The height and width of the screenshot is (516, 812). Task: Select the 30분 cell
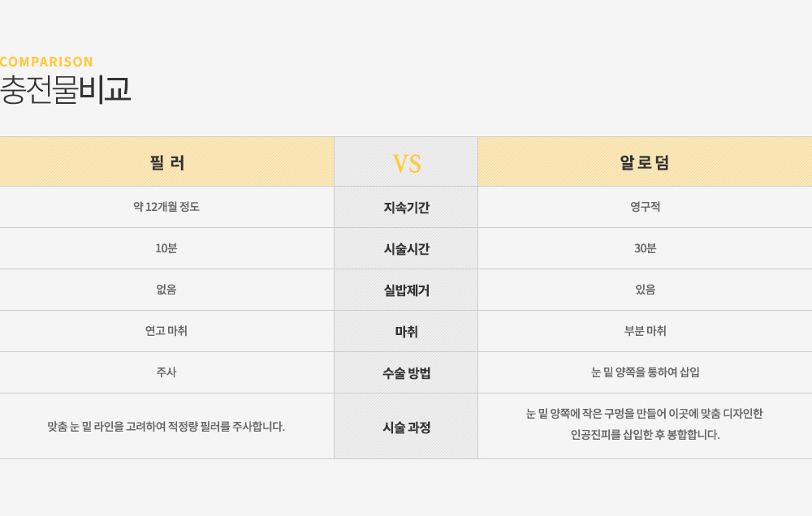pos(645,248)
